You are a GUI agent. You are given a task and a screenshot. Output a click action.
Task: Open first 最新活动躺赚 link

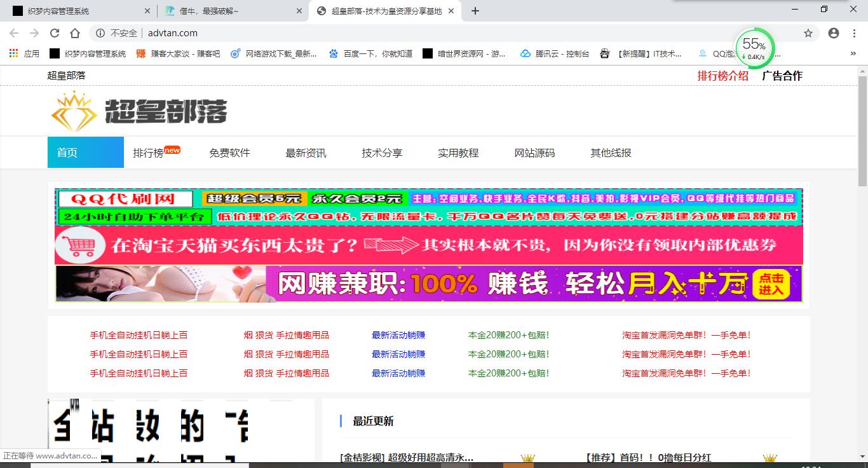pos(398,335)
